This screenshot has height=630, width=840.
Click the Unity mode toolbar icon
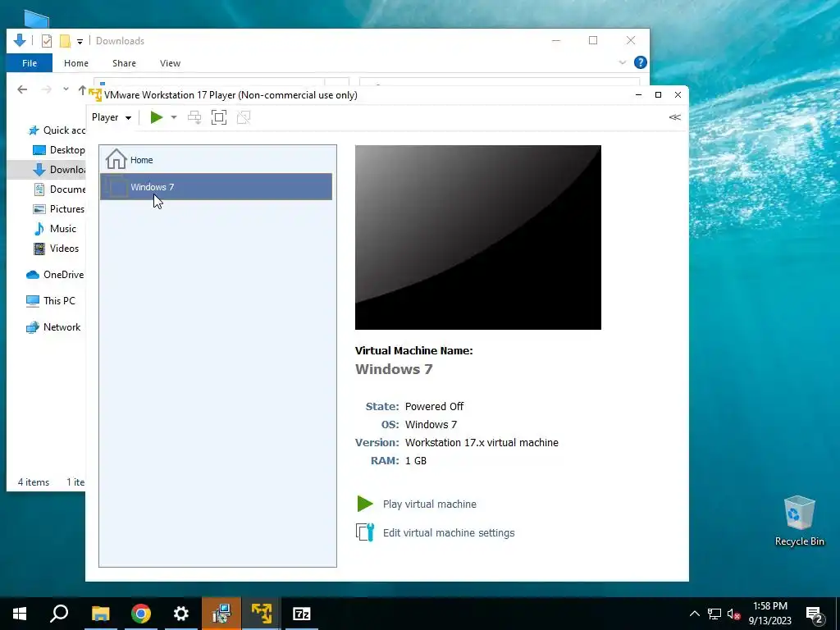tap(244, 117)
